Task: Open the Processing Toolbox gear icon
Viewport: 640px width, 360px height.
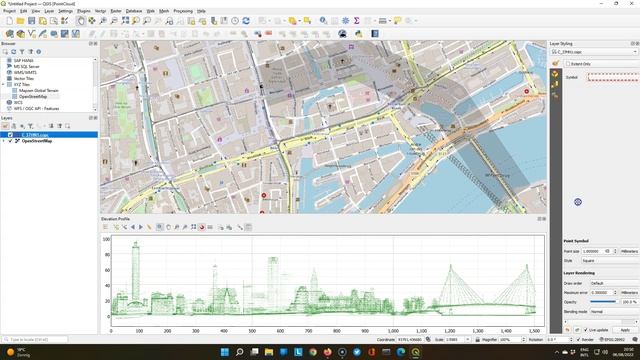Action: (345, 21)
